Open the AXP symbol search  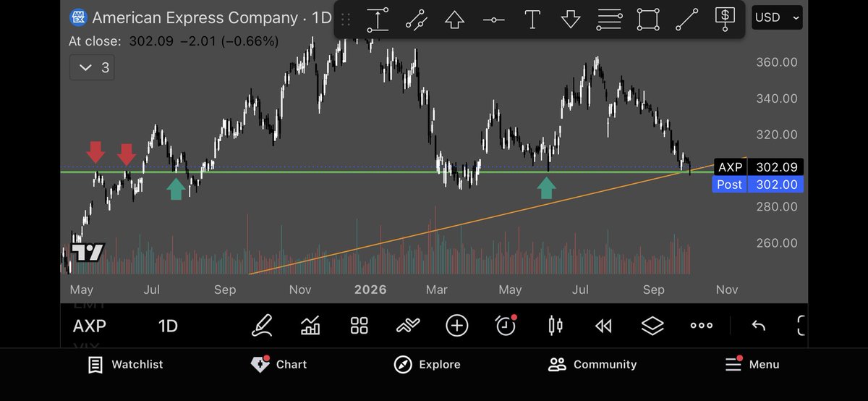tap(89, 326)
